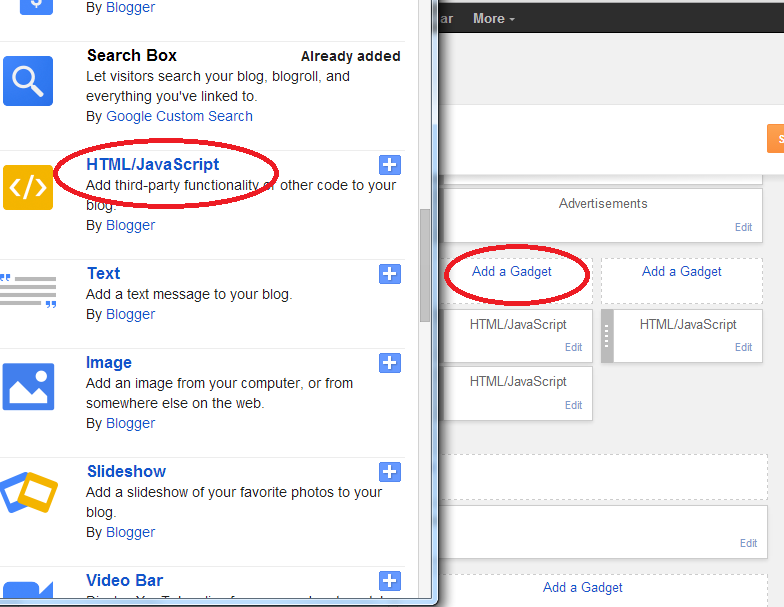Add the Image gadget with its plus button
Image resolution: width=784 pixels, height=607 pixels.
click(x=390, y=363)
